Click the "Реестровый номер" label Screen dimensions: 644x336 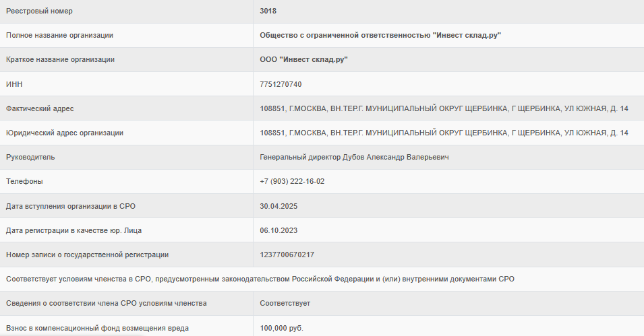39,11
